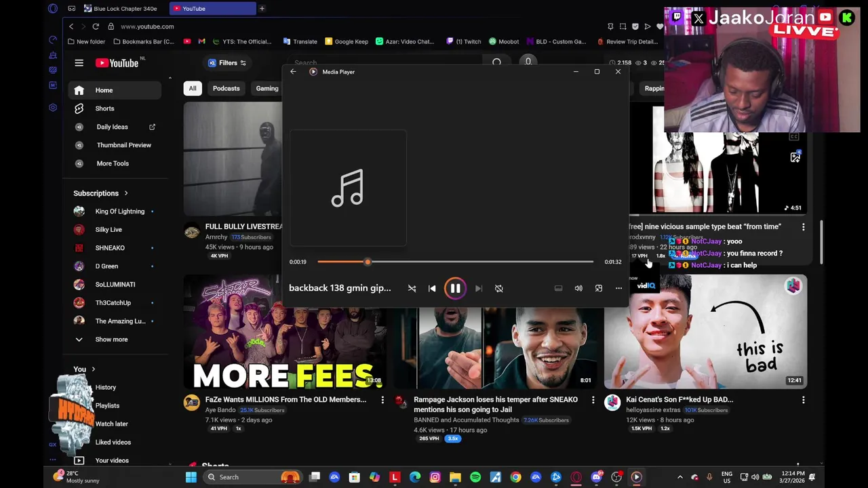Toggle repeat mode in Media Player
The width and height of the screenshot is (868, 488).
coord(498,288)
